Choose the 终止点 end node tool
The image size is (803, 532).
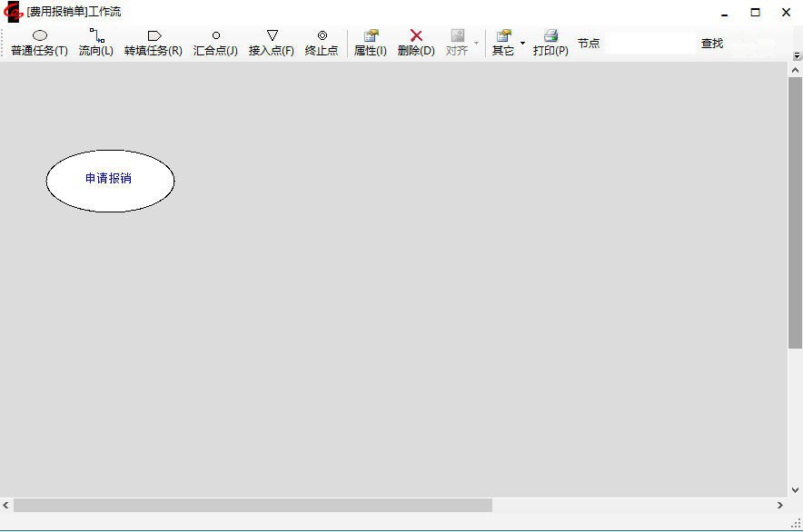(x=322, y=43)
